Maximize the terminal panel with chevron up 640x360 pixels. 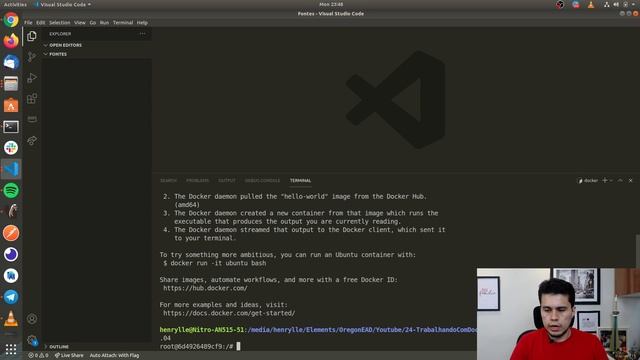pos(620,180)
